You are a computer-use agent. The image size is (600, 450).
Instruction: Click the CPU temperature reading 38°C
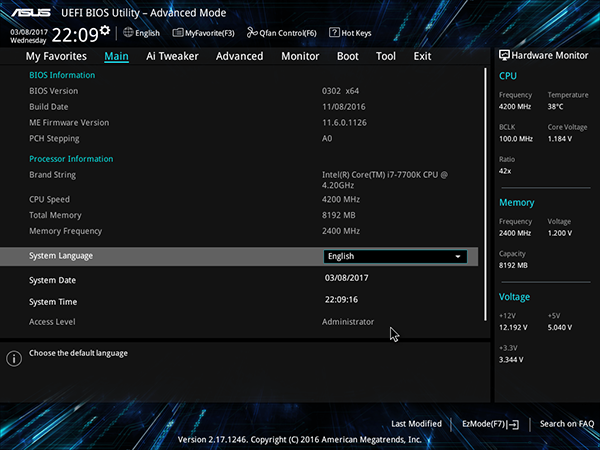(x=555, y=107)
